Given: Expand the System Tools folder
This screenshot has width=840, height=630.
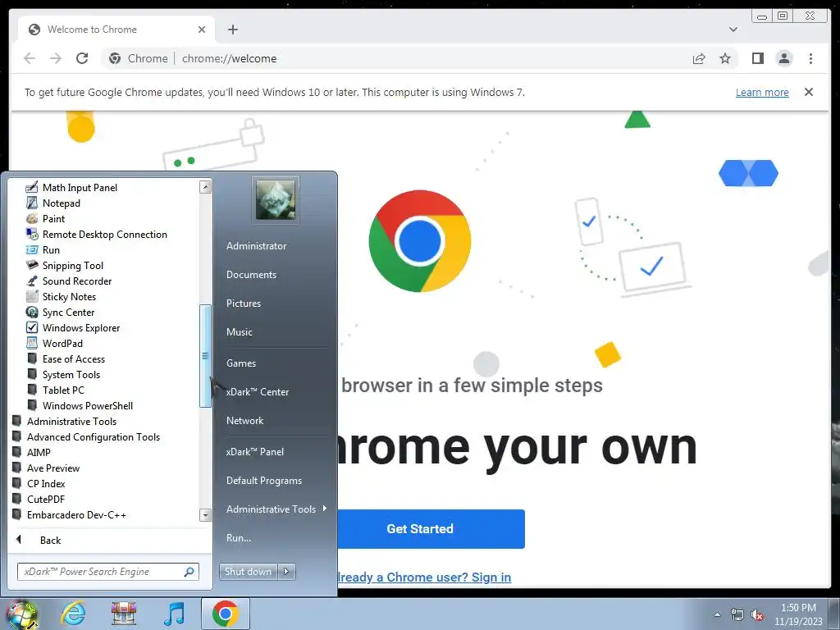Looking at the screenshot, I should click(x=71, y=374).
